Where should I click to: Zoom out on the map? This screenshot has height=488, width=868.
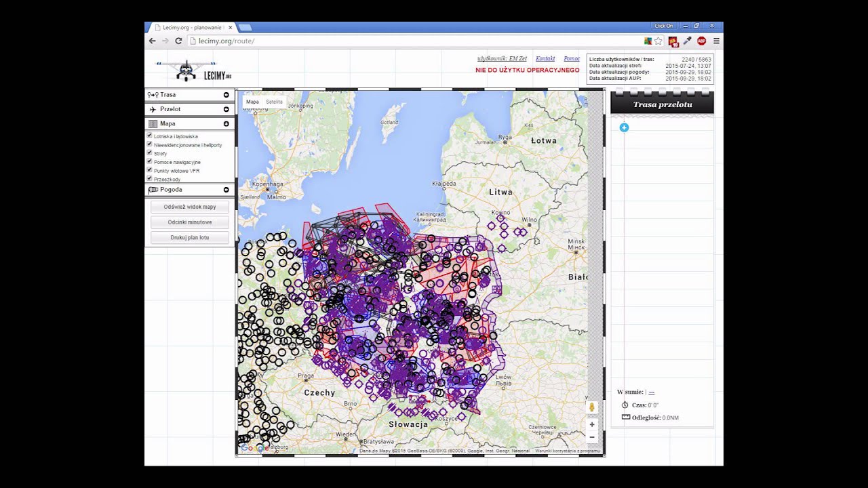592,437
